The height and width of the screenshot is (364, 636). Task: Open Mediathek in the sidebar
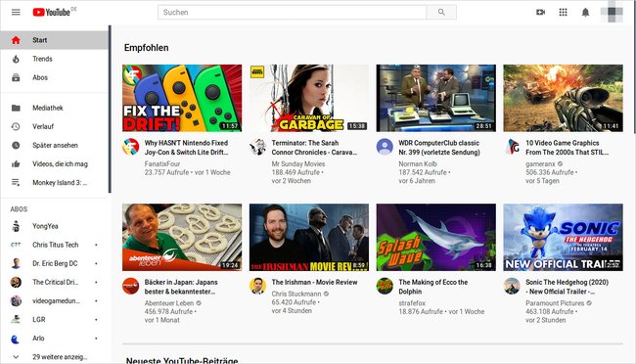[55, 108]
